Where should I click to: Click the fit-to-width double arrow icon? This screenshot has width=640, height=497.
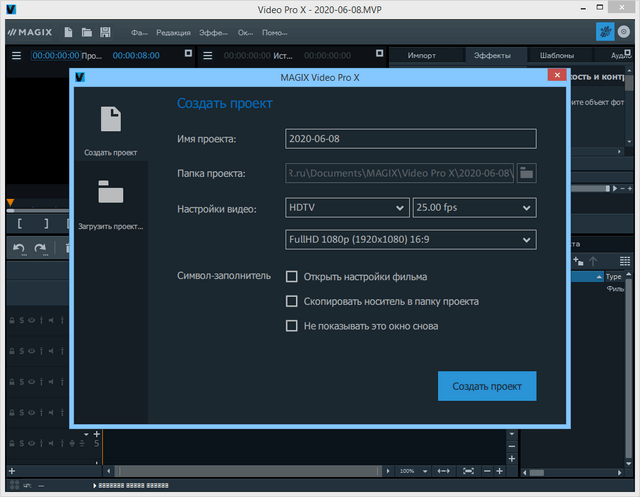[444, 471]
